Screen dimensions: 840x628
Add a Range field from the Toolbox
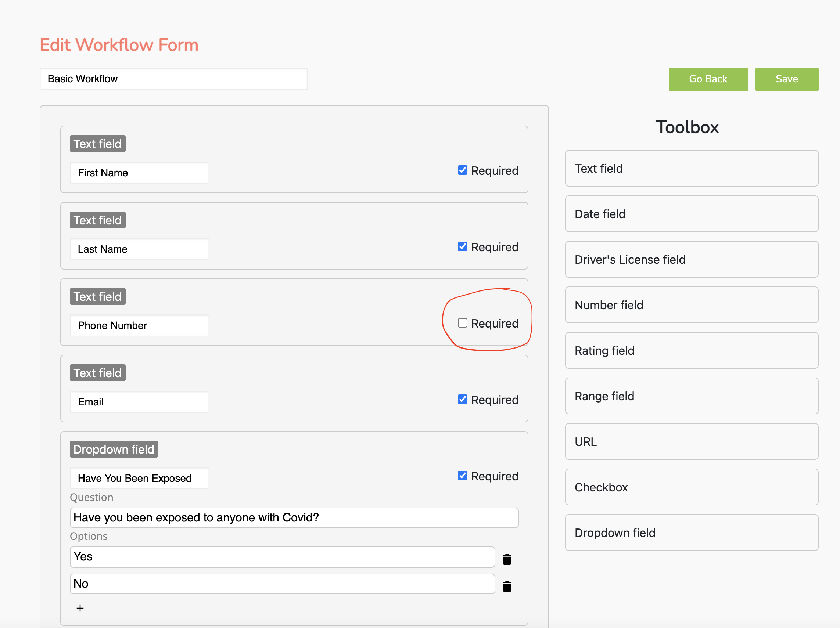point(691,396)
